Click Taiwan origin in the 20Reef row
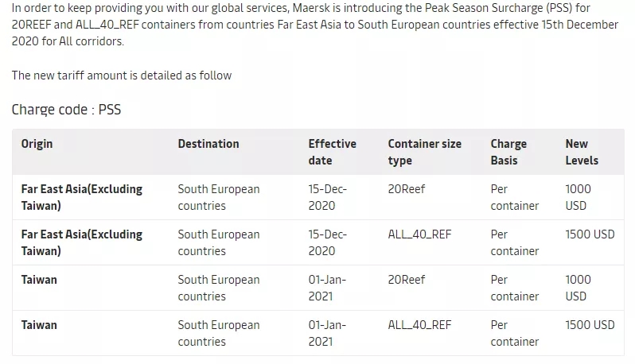Viewport: 635px width, 364px height. (x=39, y=280)
